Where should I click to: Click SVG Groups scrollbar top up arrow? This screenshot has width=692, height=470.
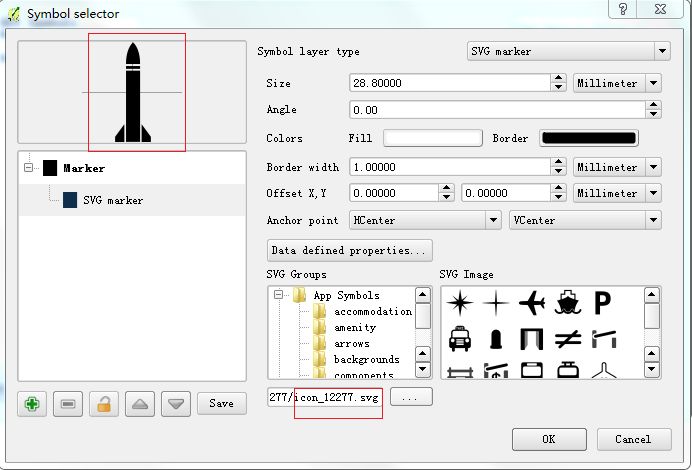[423, 295]
